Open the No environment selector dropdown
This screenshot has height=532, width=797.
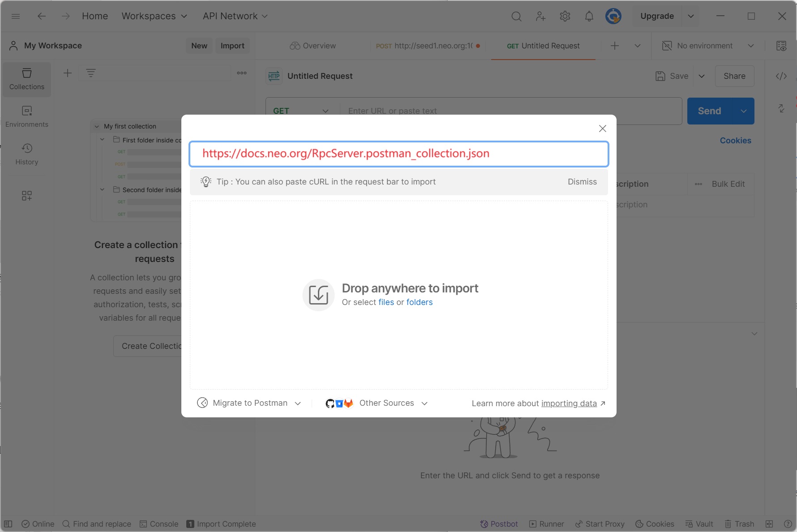point(708,46)
